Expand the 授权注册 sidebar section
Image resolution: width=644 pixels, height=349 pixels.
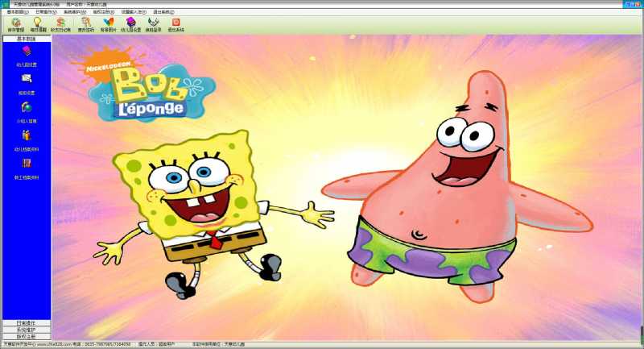click(x=27, y=336)
